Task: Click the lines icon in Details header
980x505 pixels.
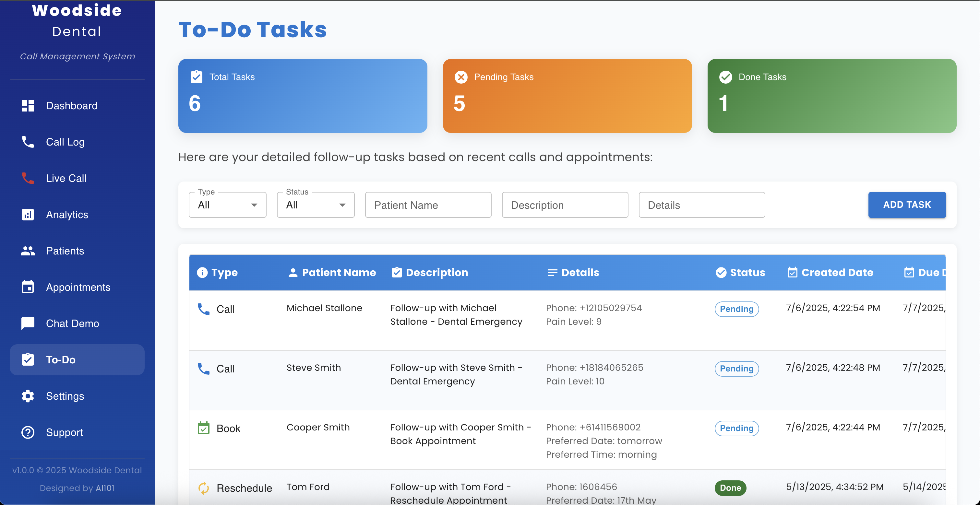Action: click(x=552, y=273)
